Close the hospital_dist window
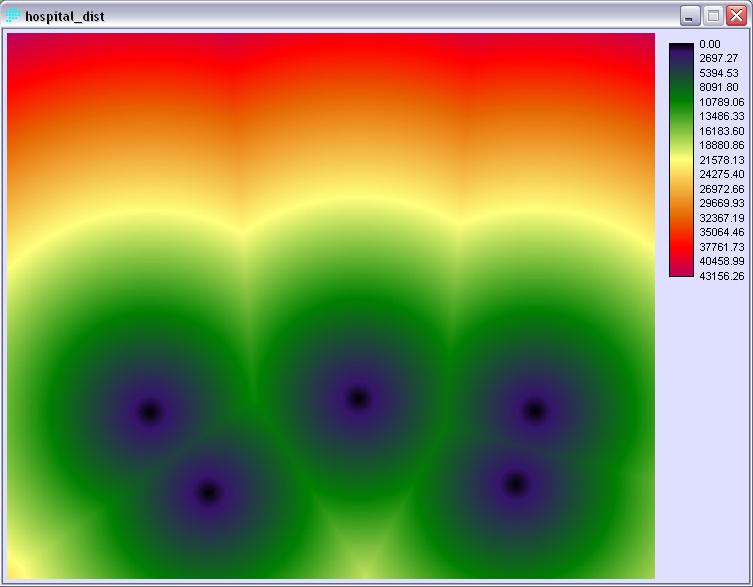The width and height of the screenshot is (753, 587). [736, 15]
